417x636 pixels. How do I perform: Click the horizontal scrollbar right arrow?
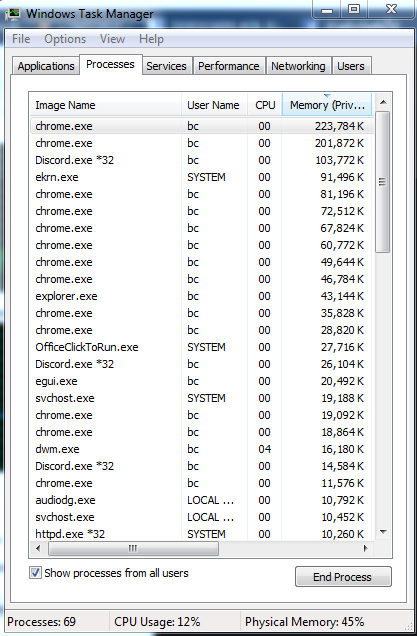coord(366,548)
